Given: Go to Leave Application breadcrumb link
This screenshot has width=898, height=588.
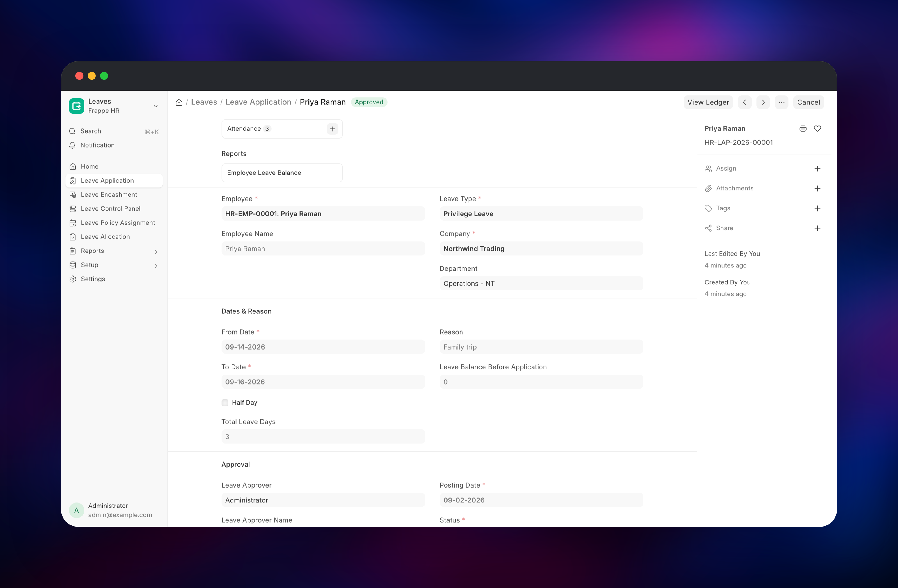Looking at the screenshot, I should tap(258, 102).
